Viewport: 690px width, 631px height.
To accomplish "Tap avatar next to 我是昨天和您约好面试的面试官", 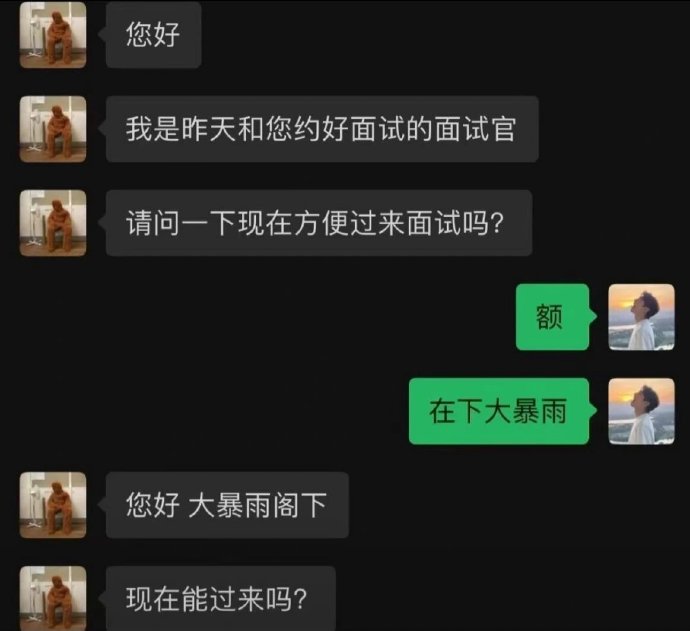I will [53, 129].
